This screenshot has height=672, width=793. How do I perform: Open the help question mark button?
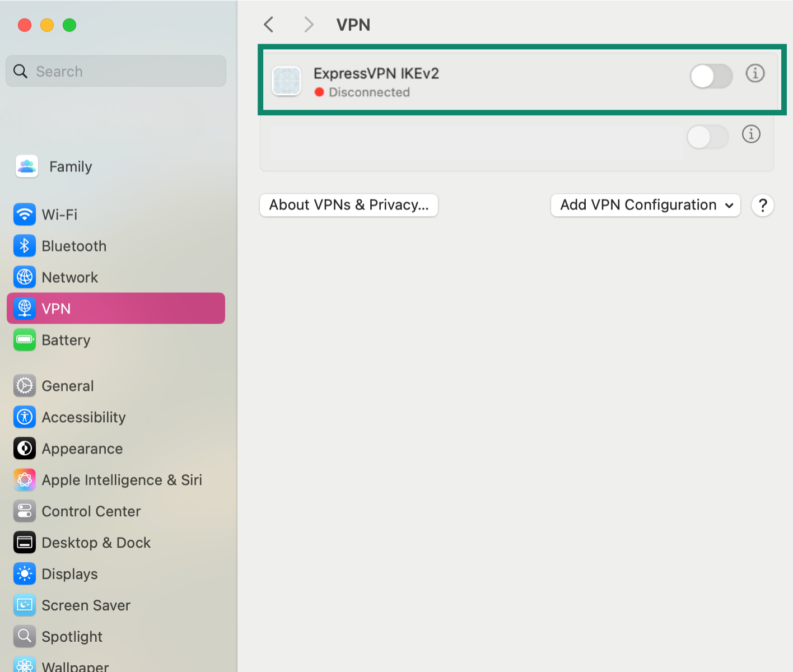click(762, 205)
